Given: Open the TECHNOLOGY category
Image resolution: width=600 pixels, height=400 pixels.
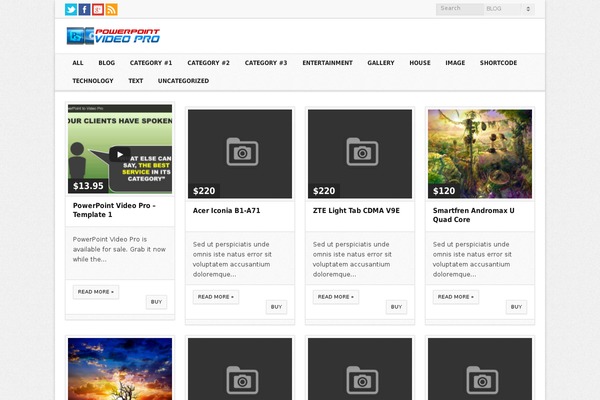Looking at the screenshot, I should click(x=93, y=81).
